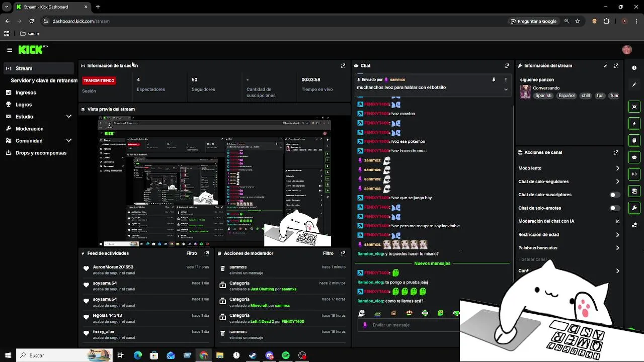Click AaronMoran201553 follower entry
This screenshot has height=362, width=644.
pyautogui.click(x=146, y=270)
